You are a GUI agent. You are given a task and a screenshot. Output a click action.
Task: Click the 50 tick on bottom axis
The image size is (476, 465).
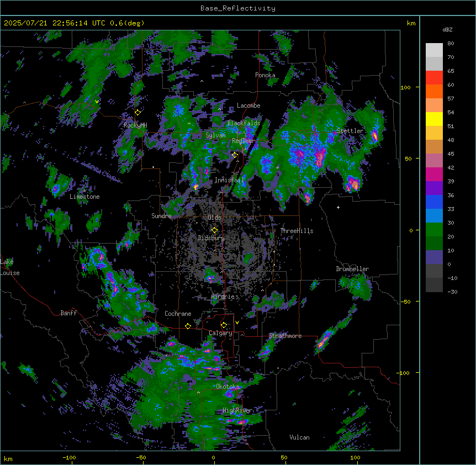[x=284, y=457]
